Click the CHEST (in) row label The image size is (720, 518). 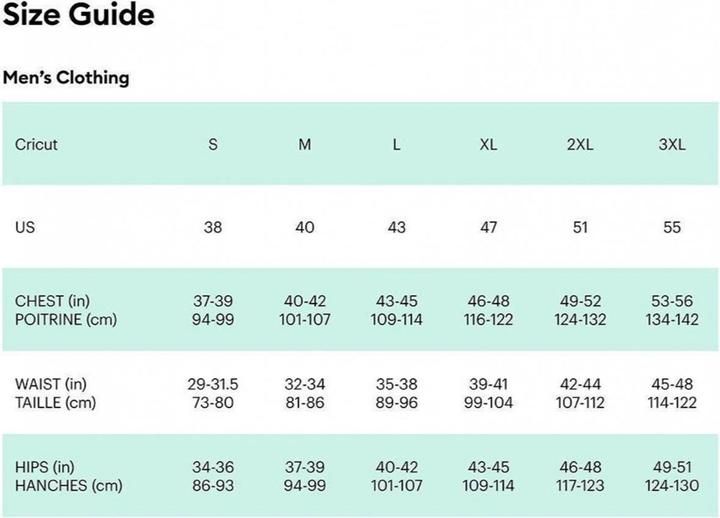tap(52, 301)
